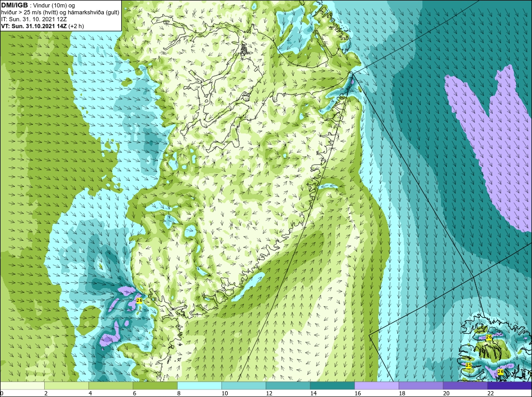Click the '2' label on the wind scale

46,393
